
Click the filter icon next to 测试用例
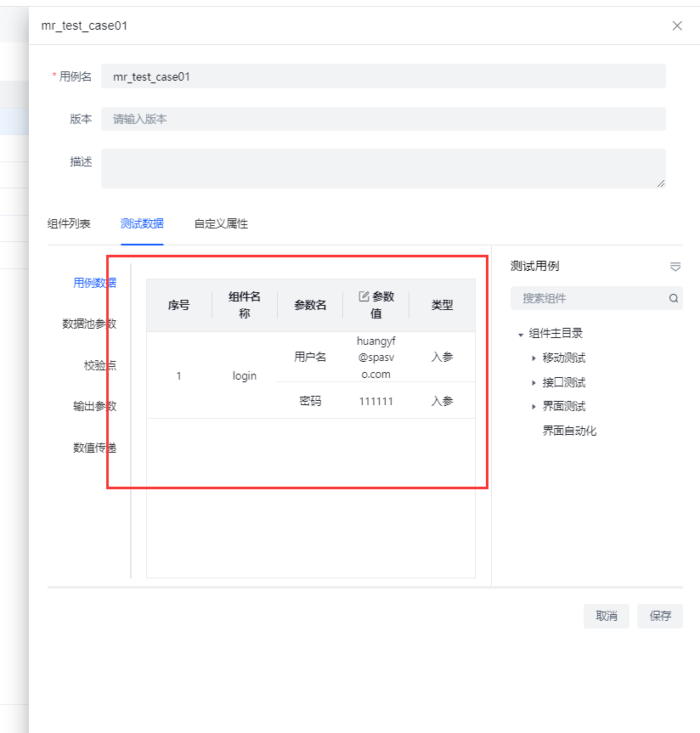(x=675, y=267)
